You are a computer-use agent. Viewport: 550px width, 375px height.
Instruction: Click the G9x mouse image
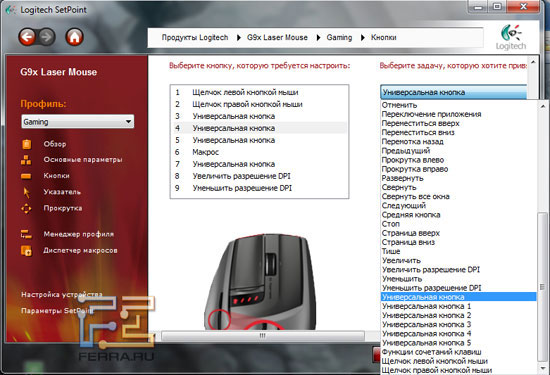click(x=261, y=282)
